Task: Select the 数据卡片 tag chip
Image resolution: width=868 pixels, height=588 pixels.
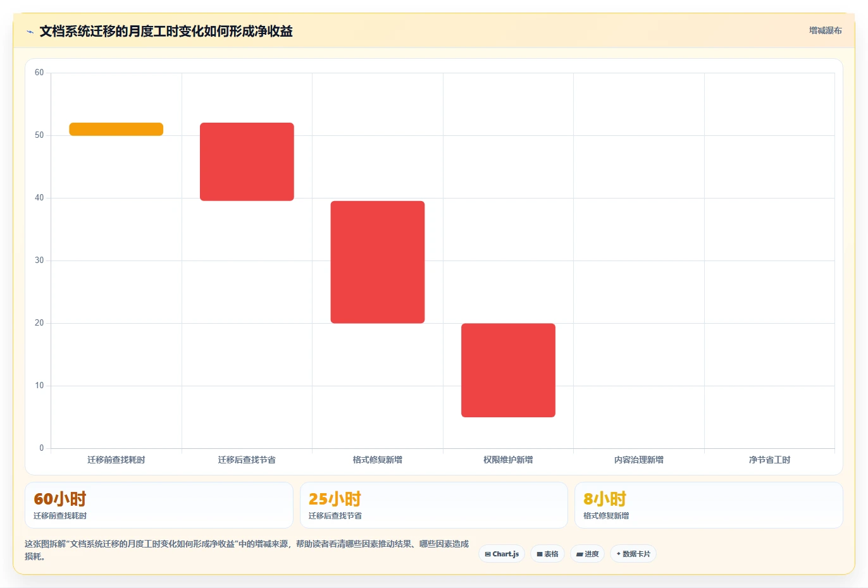Action: coord(633,554)
